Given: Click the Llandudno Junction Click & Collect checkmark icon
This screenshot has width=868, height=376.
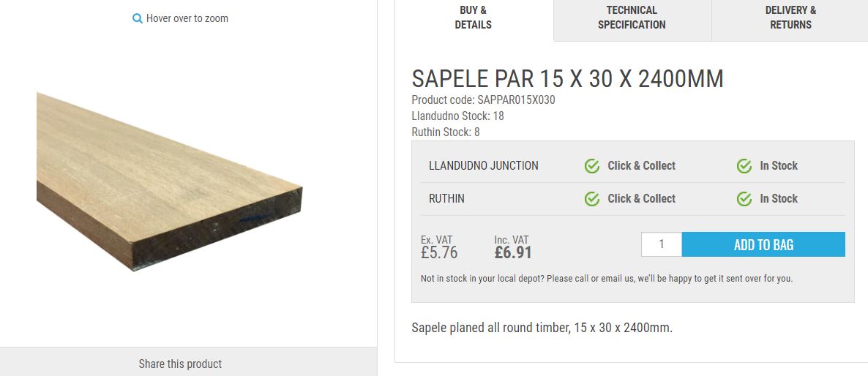Looking at the screenshot, I should (x=592, y=166).
